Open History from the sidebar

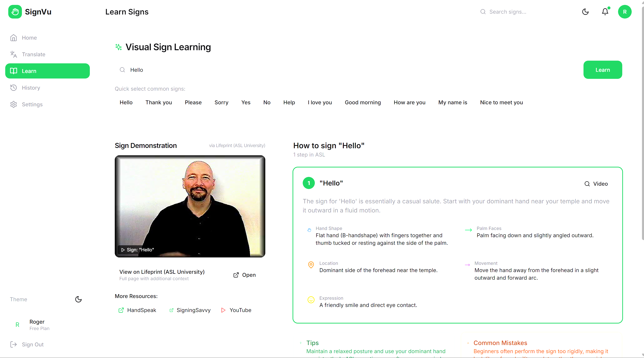31,88
